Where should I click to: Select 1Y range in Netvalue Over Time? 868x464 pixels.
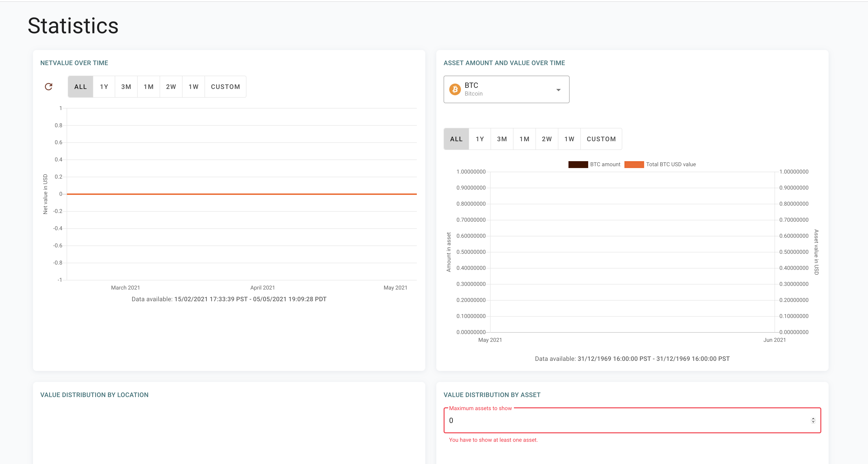pyautogui.click(x=104, y=87)
